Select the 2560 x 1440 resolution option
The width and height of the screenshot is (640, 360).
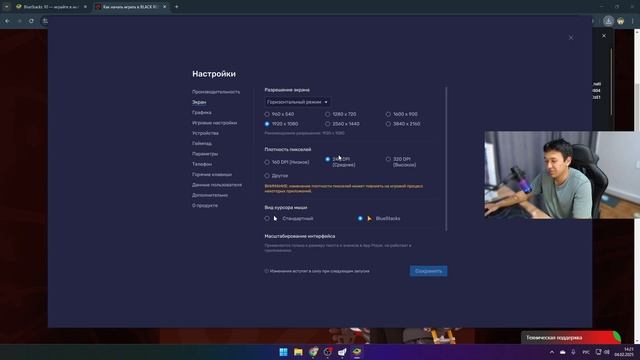[327, 124]
